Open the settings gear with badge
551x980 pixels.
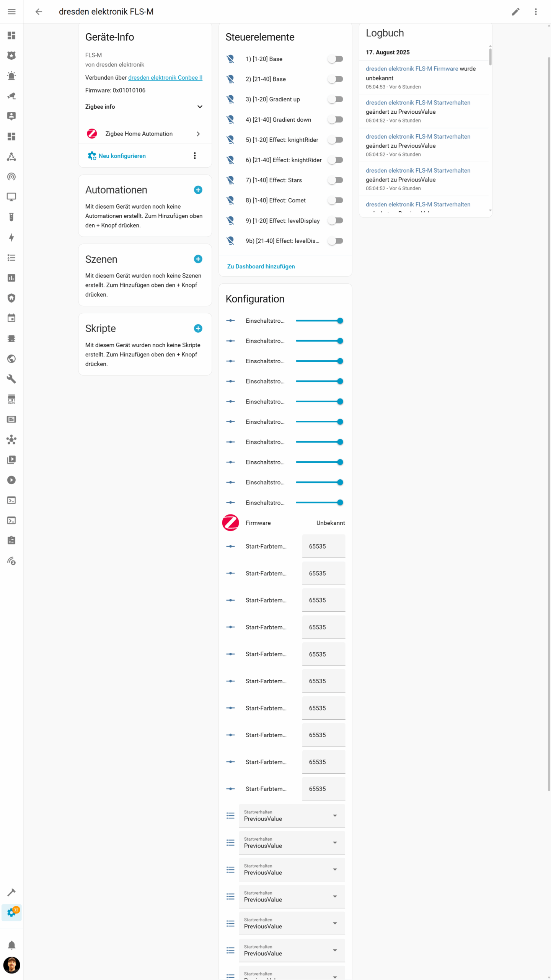coord(12,913)
